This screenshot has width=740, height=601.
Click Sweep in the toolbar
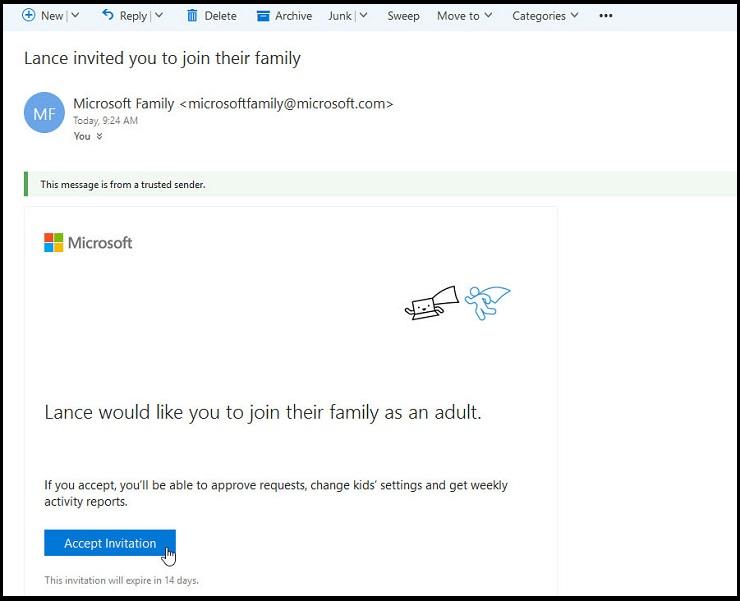[x=403, y=16]
